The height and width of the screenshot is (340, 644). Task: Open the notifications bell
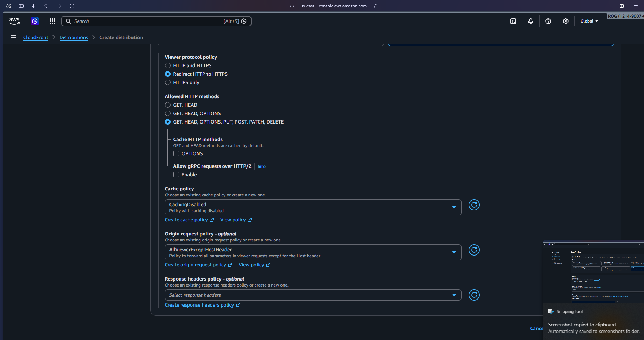point(531,21)
